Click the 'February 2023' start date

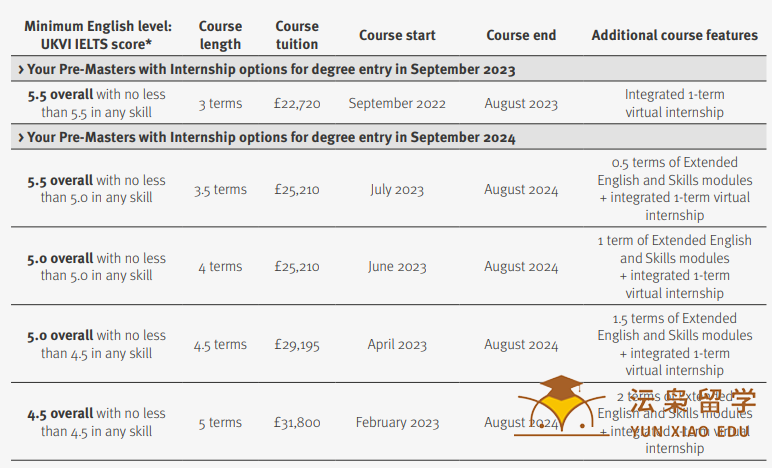(397, 423)
